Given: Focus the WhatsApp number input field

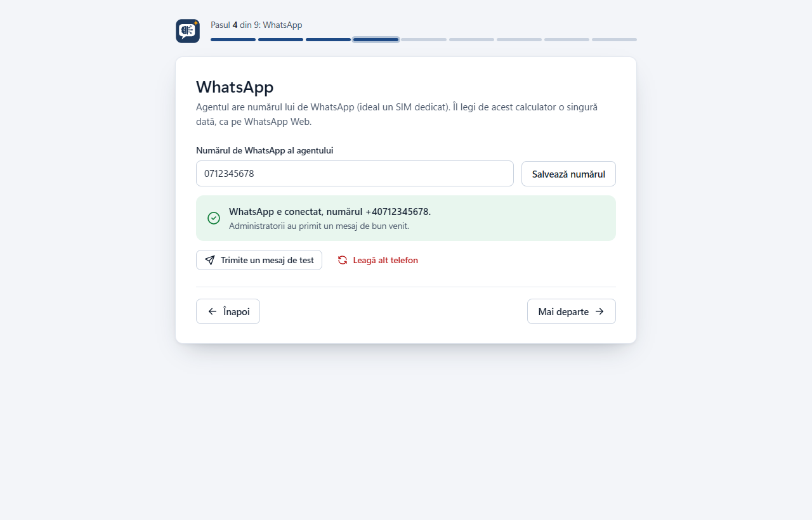Looking at the screenshot, I should (x=355, y=173).
